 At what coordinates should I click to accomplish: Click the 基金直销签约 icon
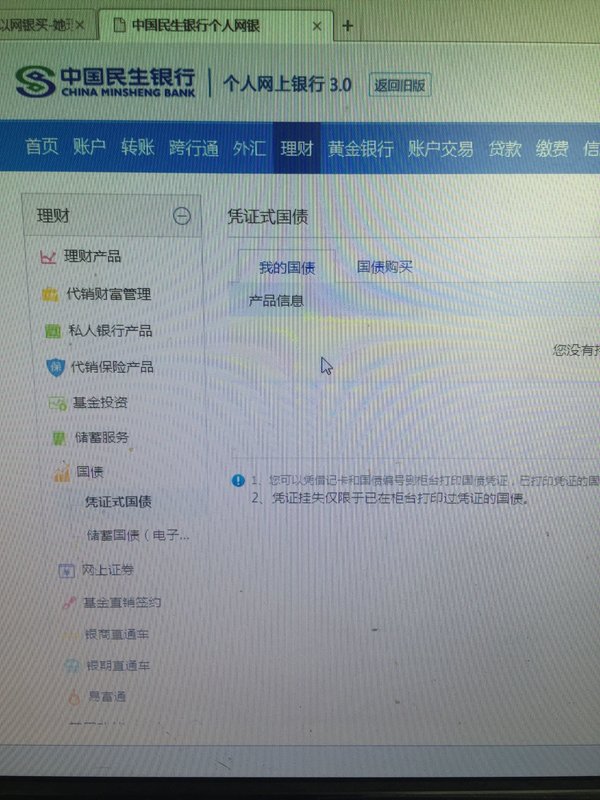(70, 603)
